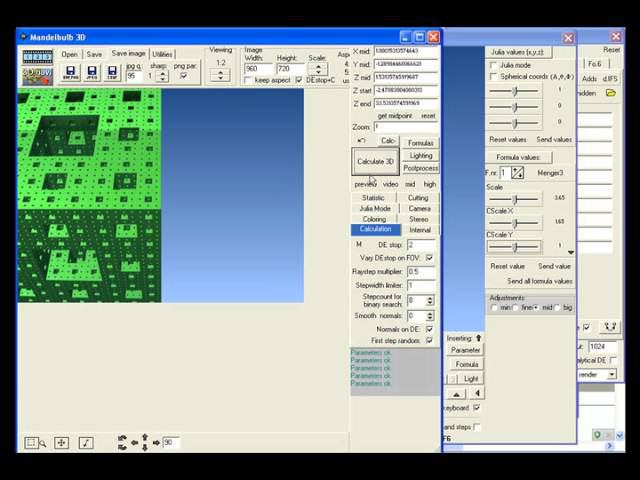Screen dimensions: 640x480
Task: Adjust the sharp spinner arrows
Action: 163,76
